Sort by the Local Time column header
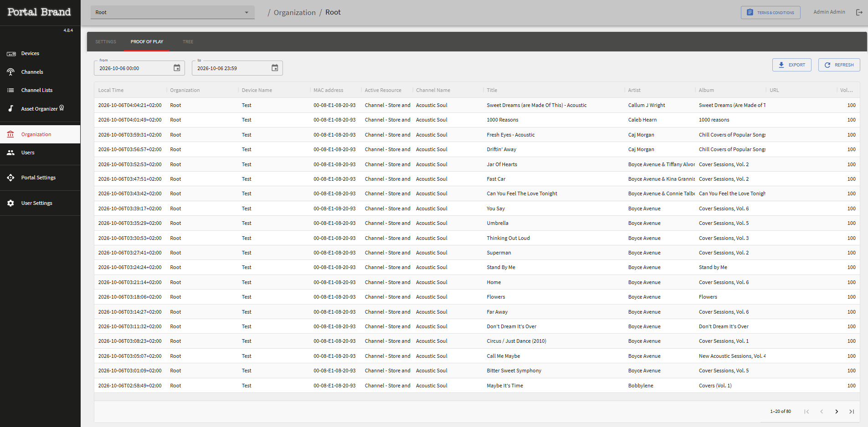The image size is (868, 427). [x=111, y=90]
